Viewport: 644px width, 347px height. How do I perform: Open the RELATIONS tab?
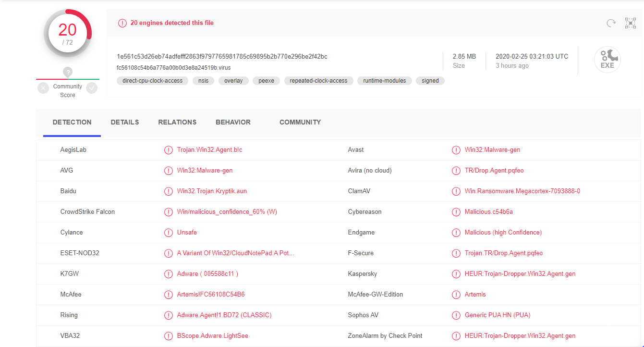[x=177, y=123]
